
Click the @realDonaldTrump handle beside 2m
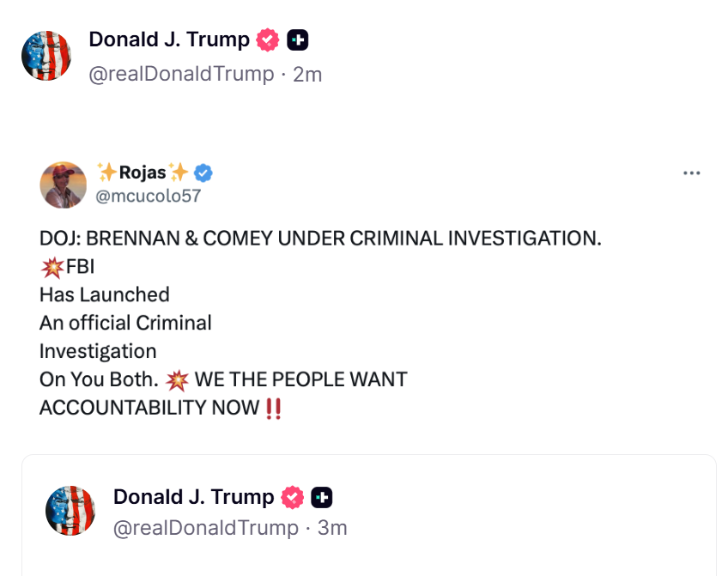tap(181, 75)
